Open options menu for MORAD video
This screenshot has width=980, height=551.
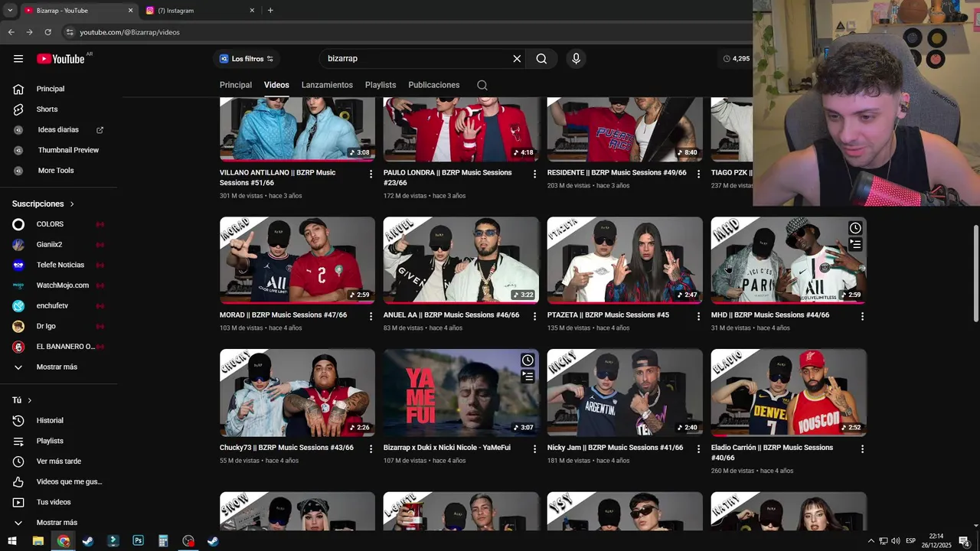pos(371,316)
